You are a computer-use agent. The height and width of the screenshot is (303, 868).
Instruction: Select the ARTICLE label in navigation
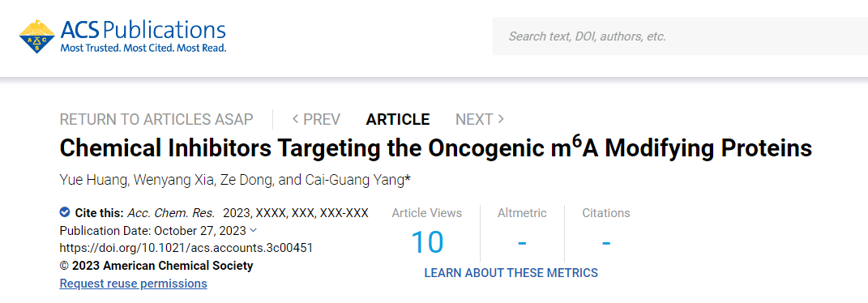tap(397, 119)
